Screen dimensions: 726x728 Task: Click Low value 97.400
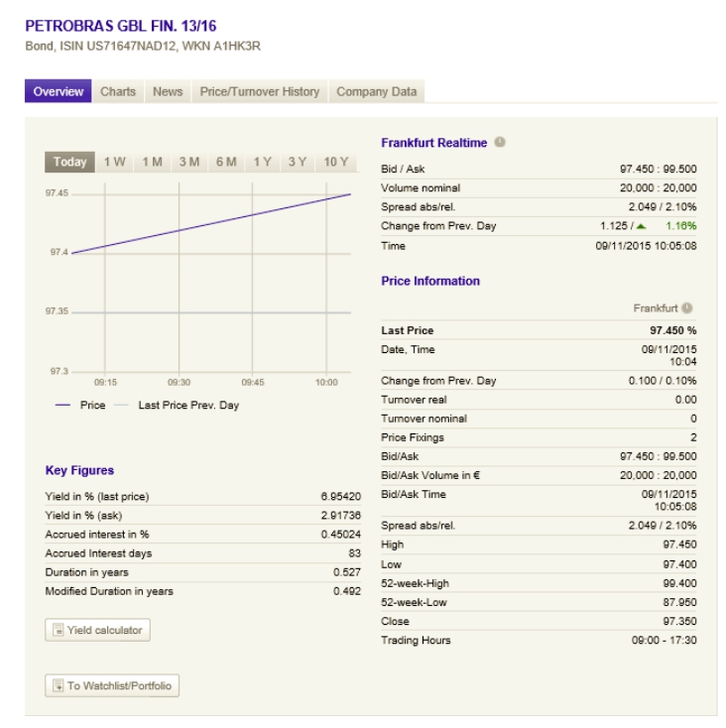pyautogui.click(x=679, y=564)
